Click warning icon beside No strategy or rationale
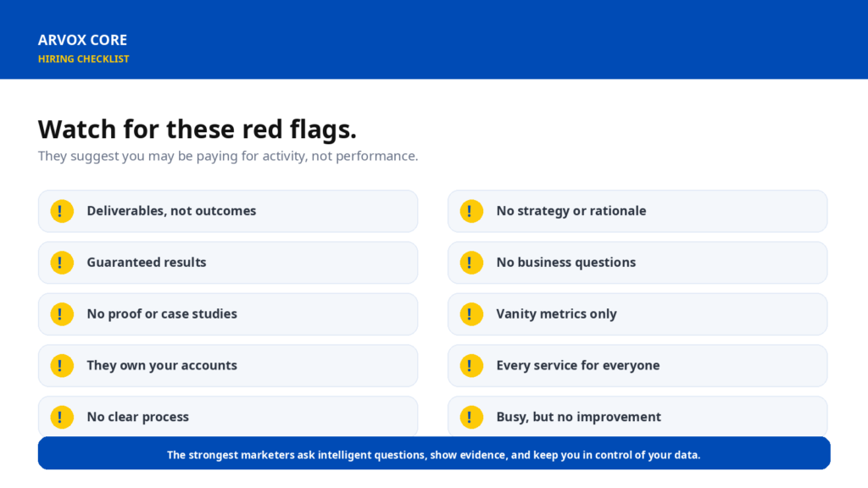Screen dimensions: 868x488 tap(471, 211)
